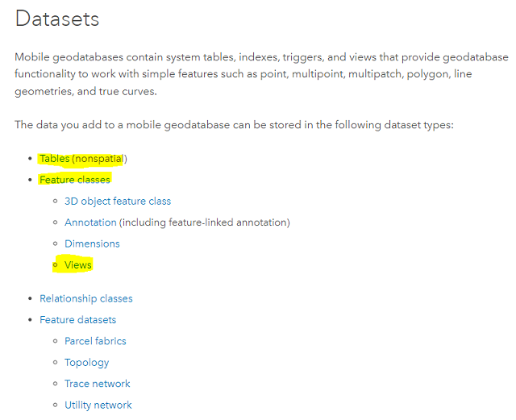
Task: Click the "(including feature-linked annotation)" text
Action: tap(205, 222)
